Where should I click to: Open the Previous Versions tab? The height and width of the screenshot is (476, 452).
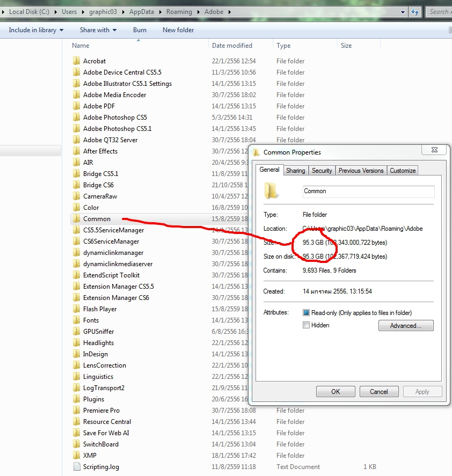361,171
